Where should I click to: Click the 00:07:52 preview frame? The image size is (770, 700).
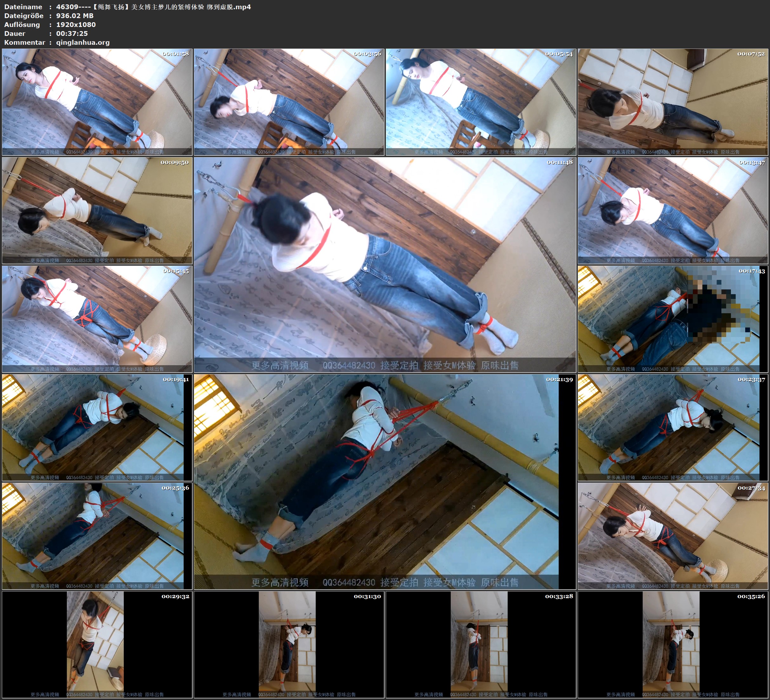click(672, 102)
